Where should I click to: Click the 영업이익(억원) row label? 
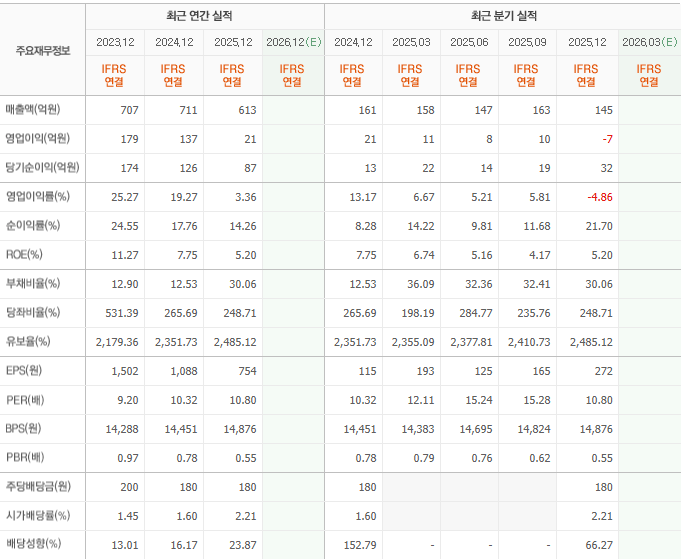(38, 139)
